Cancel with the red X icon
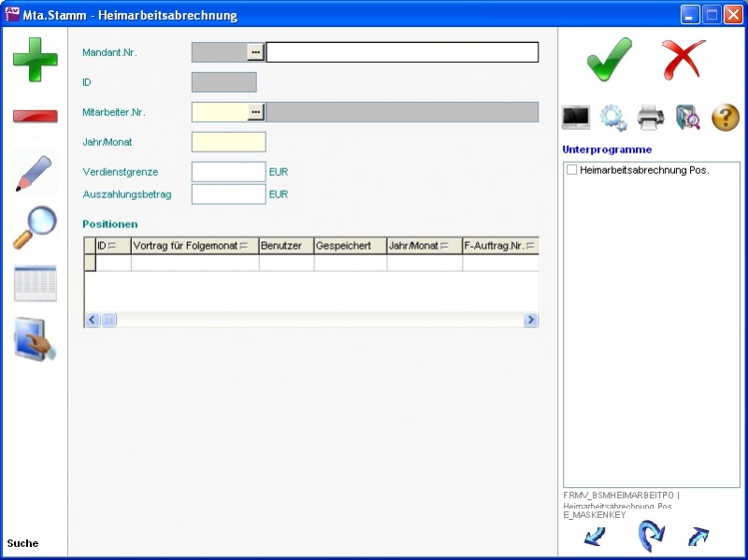 coord(683,60)
